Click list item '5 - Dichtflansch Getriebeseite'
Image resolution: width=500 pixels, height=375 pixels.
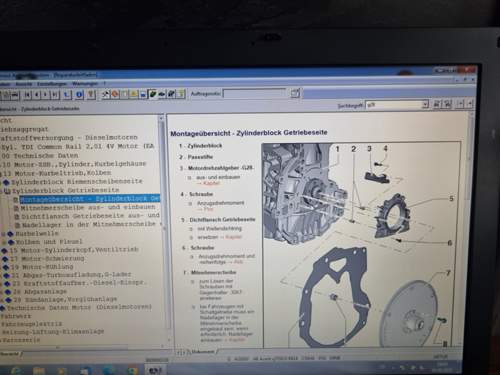[218, 220]
